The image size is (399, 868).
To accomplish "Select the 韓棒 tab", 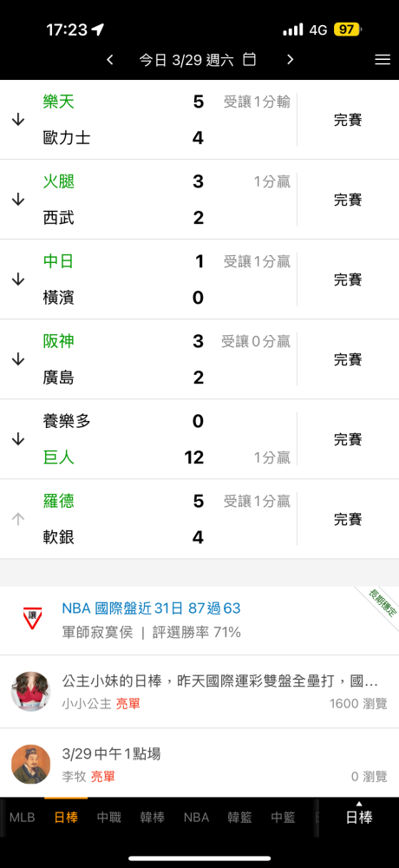I will click(153, 818).
